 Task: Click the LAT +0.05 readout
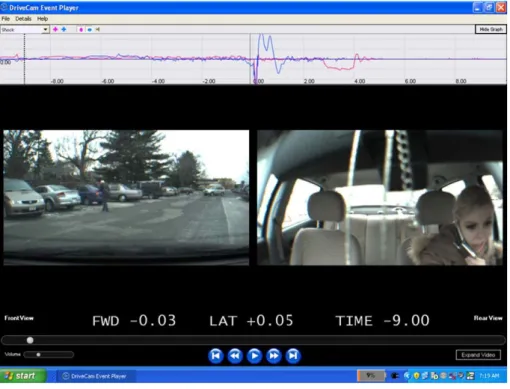251,321
